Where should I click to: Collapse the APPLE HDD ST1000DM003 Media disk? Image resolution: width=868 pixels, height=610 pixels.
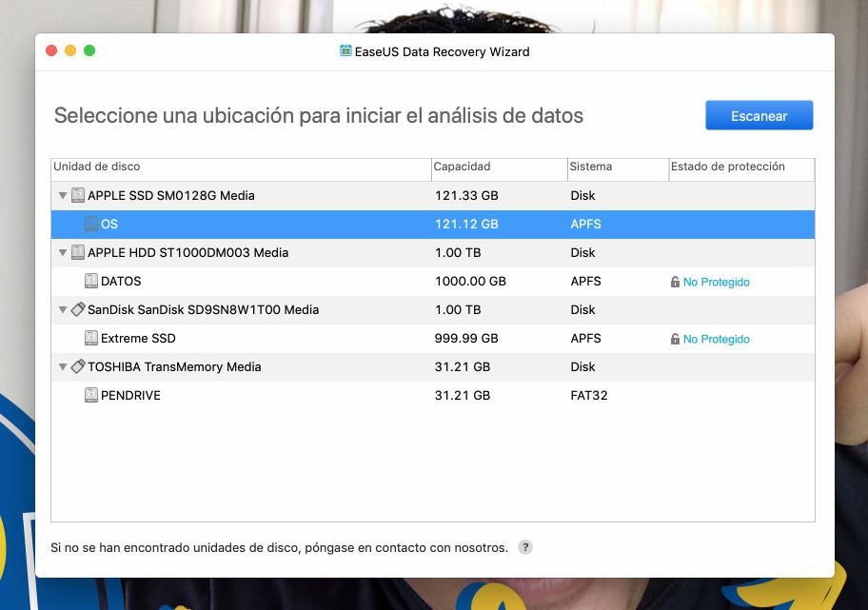[63, 252]
